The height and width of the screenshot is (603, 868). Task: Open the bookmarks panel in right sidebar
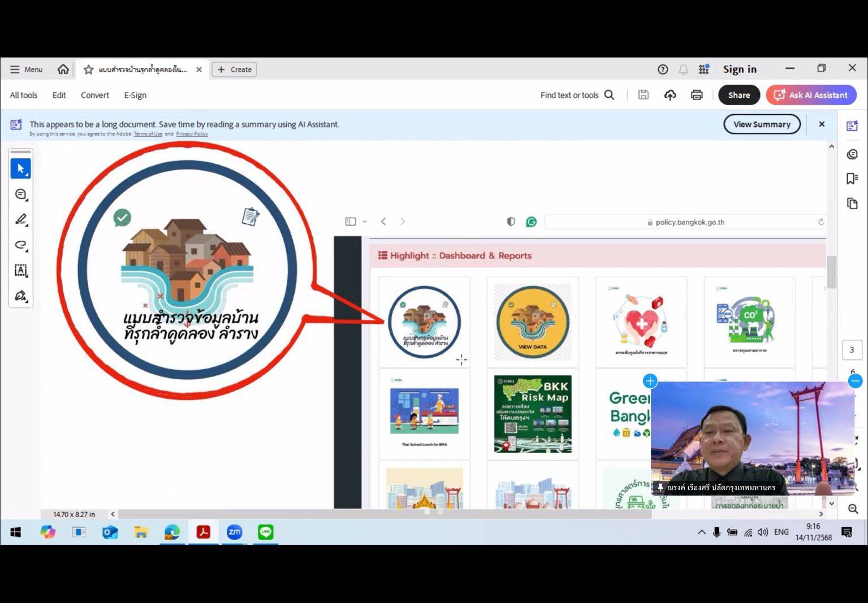coord(852,179)
